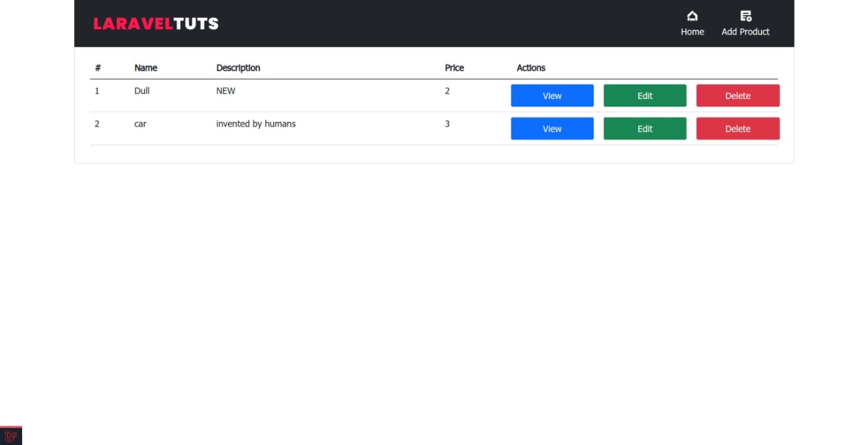868x445 pixels.
Task: Click the LARAVELTUTS logo
Action: pyautogui.click(x=156, y=24)
